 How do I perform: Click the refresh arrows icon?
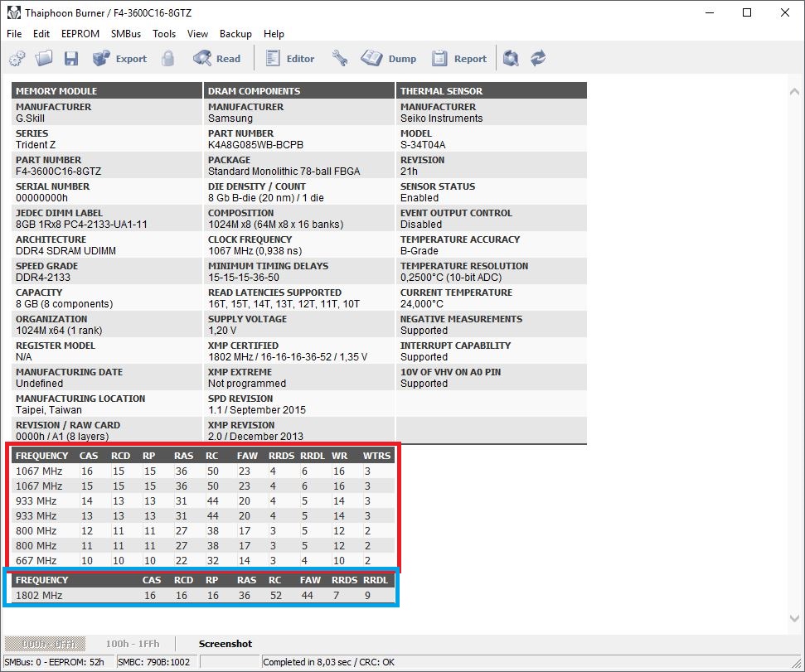(x=538, y=59)
